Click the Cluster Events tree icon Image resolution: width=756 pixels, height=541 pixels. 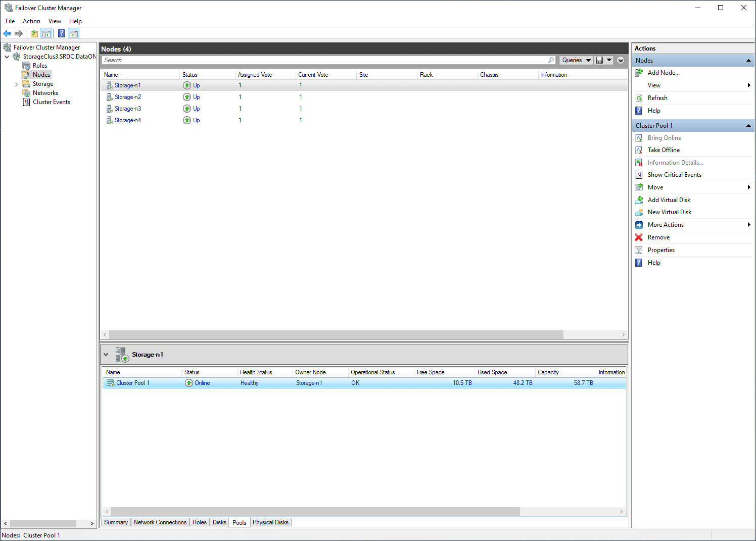click(x=26, y=102)
